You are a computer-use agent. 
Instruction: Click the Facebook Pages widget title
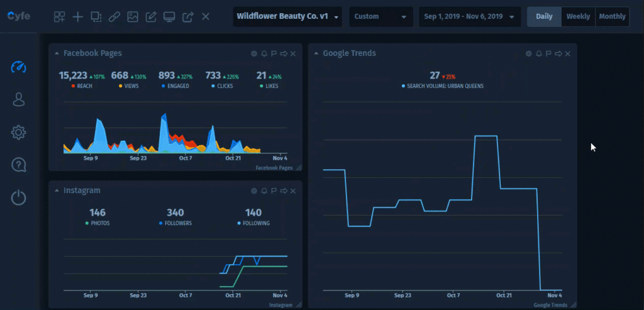92,53
